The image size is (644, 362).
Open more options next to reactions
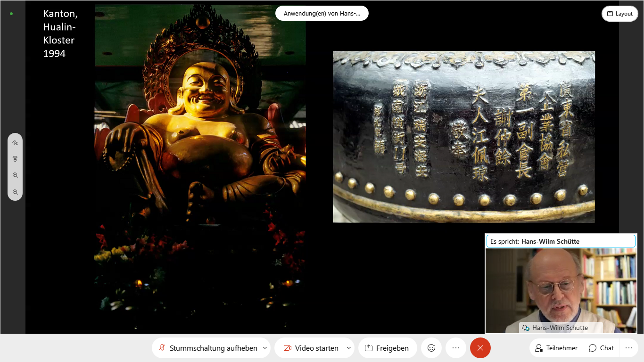[455, 348]
